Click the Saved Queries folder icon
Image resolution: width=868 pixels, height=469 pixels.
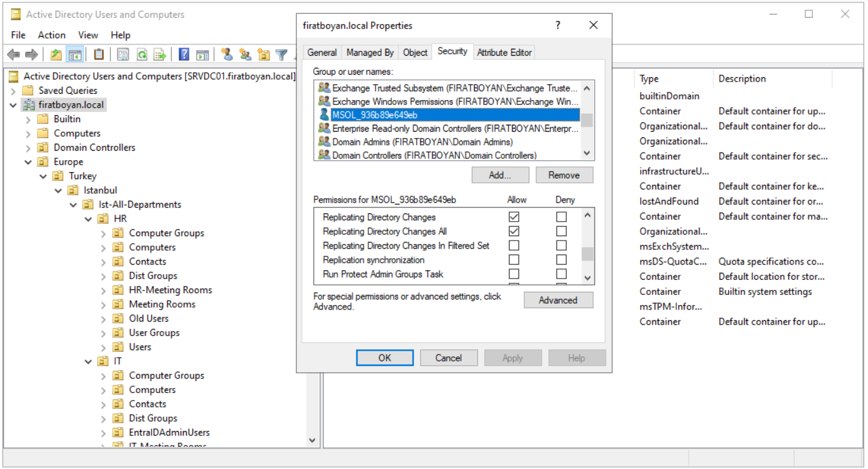coord(28,91)
